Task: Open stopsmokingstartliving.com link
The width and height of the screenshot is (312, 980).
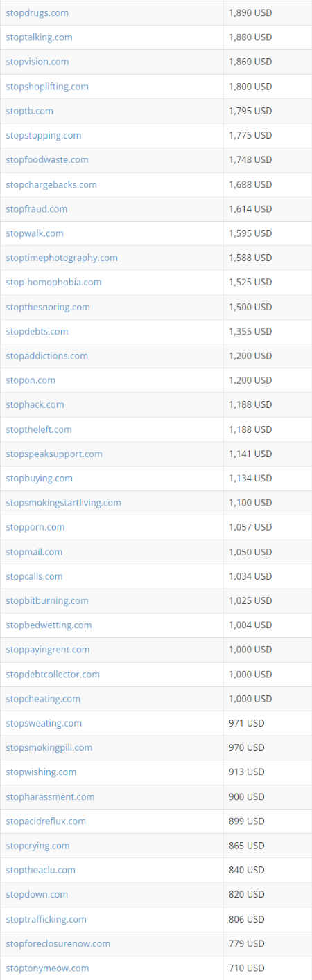Action: coord(63,502)
